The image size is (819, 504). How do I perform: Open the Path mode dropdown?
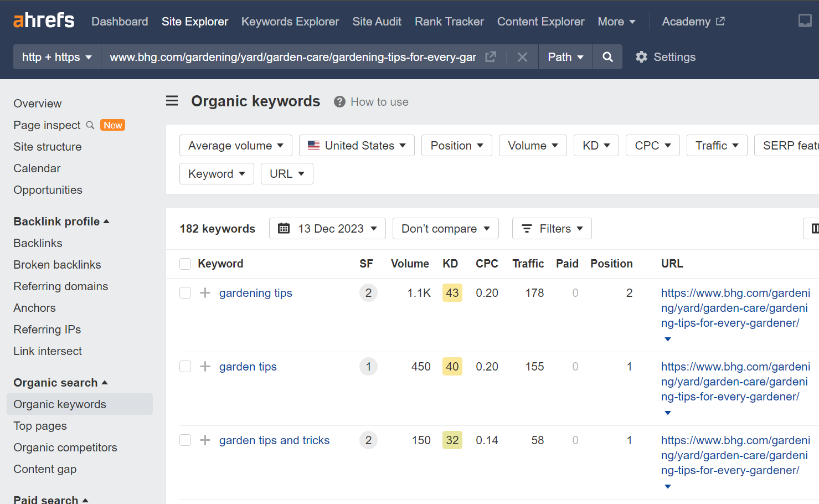click(x=565, y=57)
